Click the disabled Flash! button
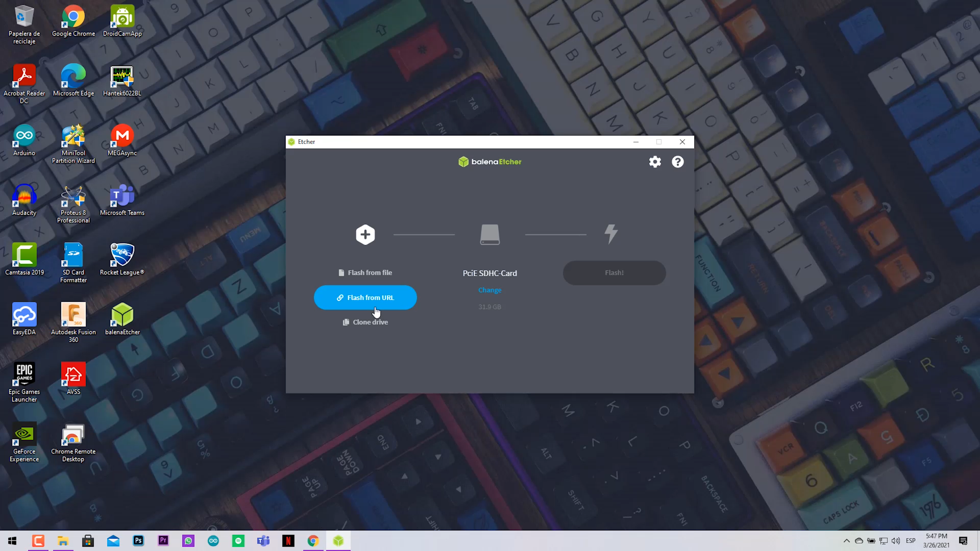Viewport: 980px width, 551px height. [615, 273]
